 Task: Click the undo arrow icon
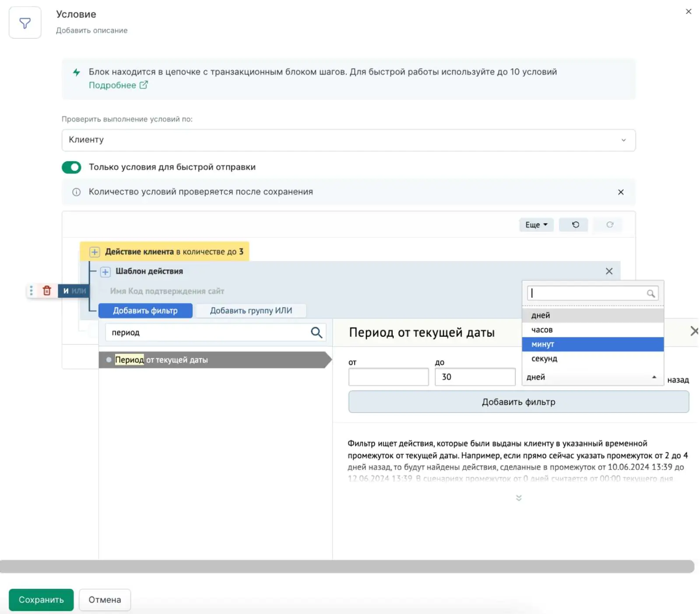pos(575,225)
